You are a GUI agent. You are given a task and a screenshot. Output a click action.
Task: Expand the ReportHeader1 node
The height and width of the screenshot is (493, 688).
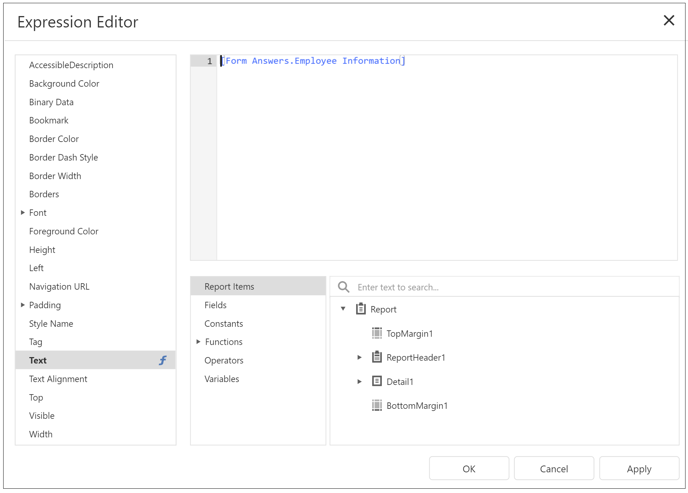coord(359,357)
